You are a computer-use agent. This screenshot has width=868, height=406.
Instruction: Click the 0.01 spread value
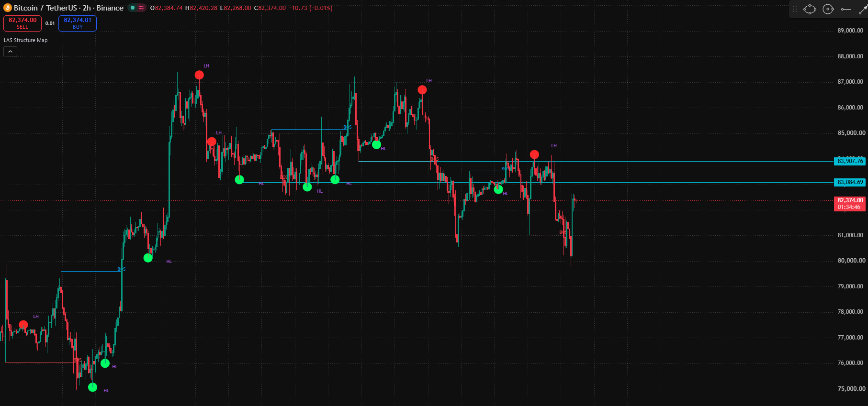tap(50, 23)
